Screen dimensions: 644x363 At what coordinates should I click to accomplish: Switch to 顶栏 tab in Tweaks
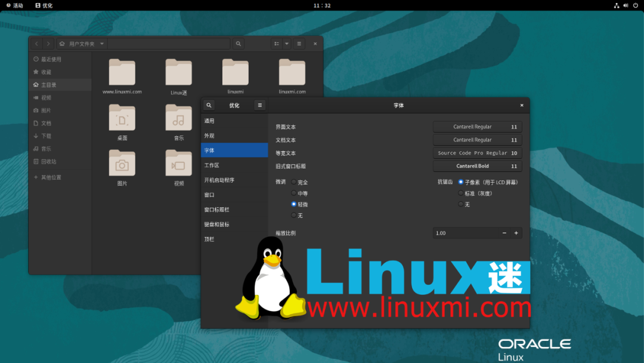[x=234, y=239]
